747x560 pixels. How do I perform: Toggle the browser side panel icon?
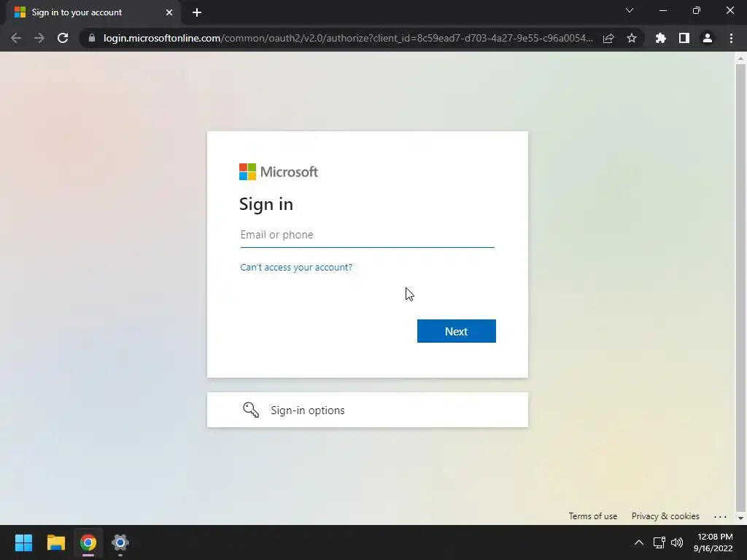pyautogui.click(x=684, y=38)
